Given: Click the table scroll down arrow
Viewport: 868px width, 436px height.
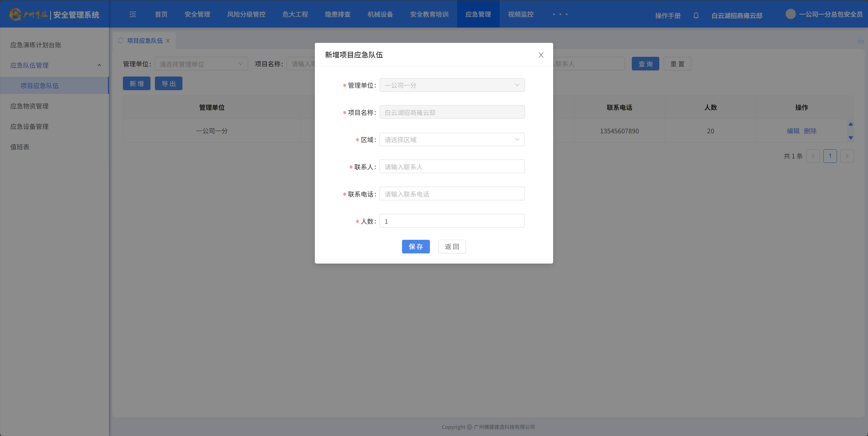Looking at the screenshot, I should [x=851, y=138].
